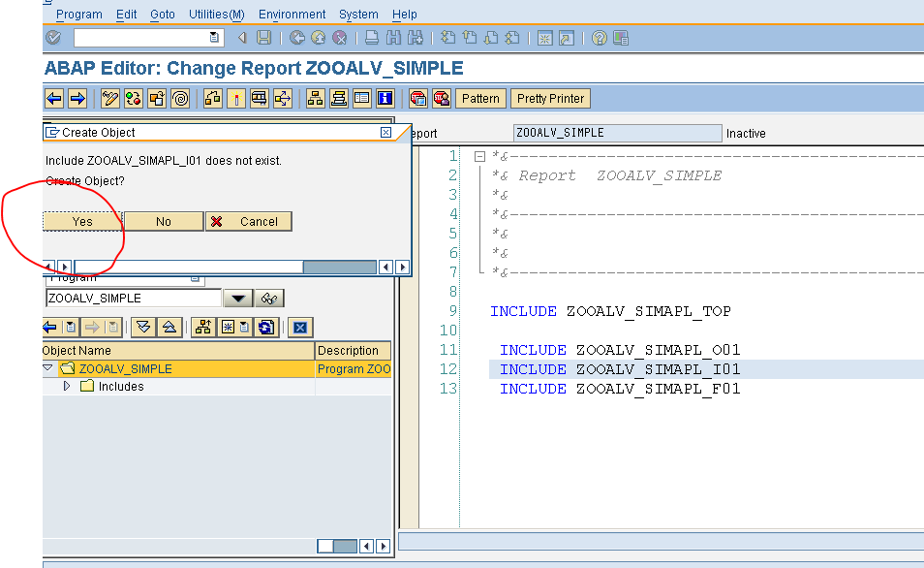This screenshot has width=924, height=568.
Task: Open the Customize Local Layout icon
Action: tap(621, 39)
